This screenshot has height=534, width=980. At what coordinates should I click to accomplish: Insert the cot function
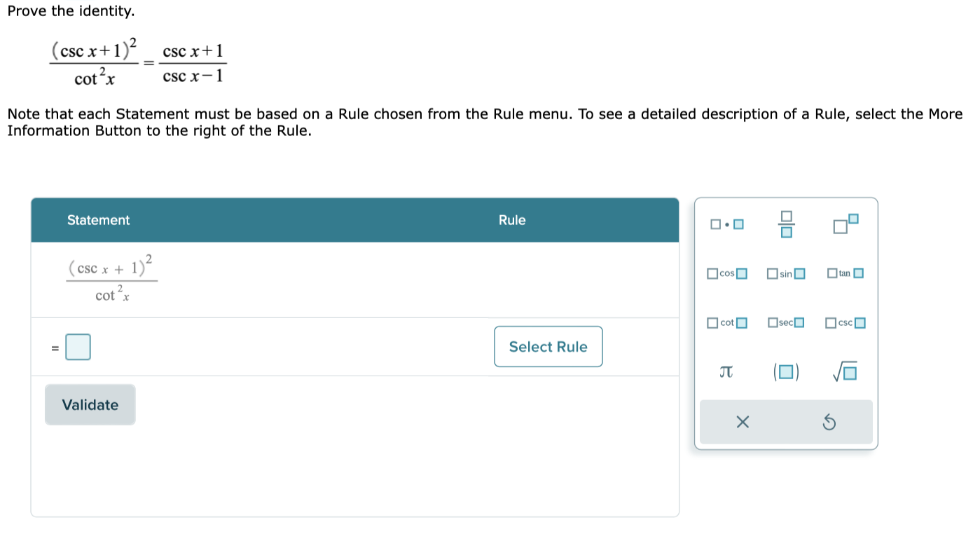[x=726, y=322]
